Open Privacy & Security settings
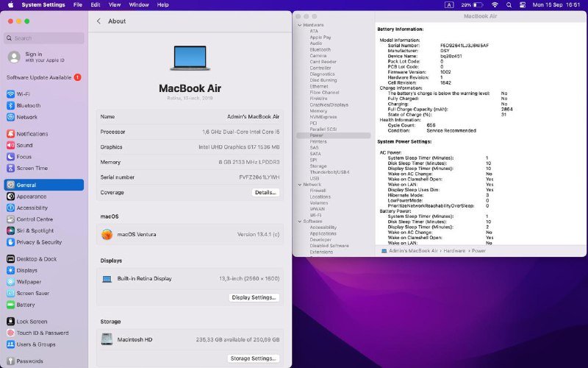588x368 pixels. coord(34,242)
